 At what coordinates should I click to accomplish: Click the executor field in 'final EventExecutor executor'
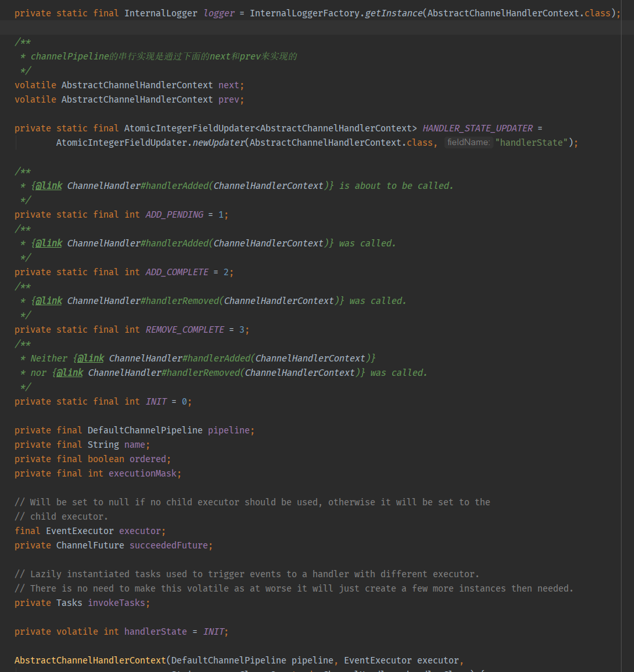[x=140, y=531]
